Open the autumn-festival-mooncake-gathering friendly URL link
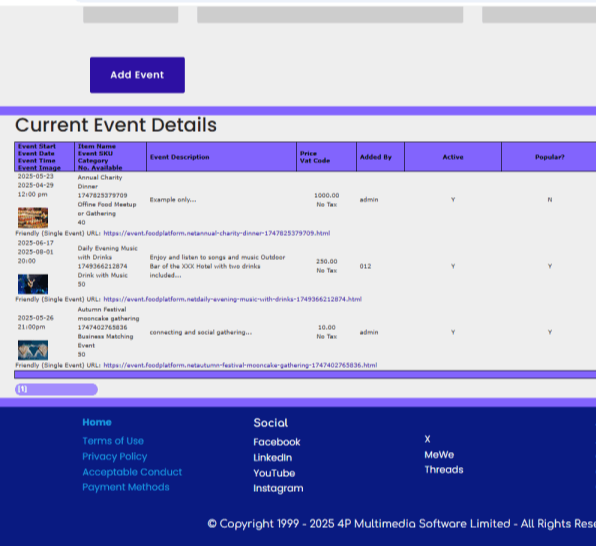This screenshot has height=546, width=596. click(240, 365)
